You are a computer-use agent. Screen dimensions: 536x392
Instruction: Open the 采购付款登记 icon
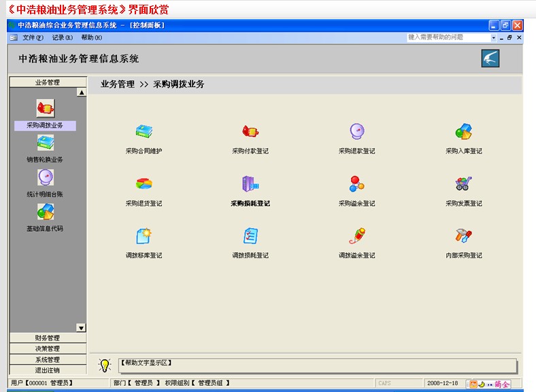[250, 132]
